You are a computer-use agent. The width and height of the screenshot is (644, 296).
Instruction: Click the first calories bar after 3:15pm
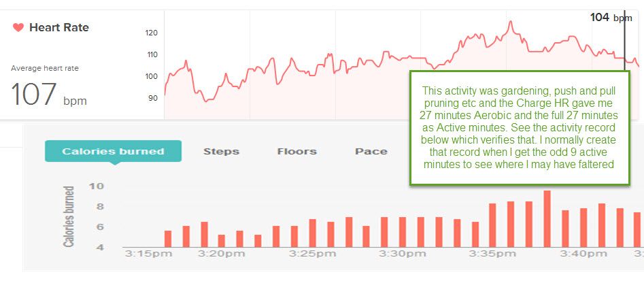pyautogui.click(x=167, y=239)
